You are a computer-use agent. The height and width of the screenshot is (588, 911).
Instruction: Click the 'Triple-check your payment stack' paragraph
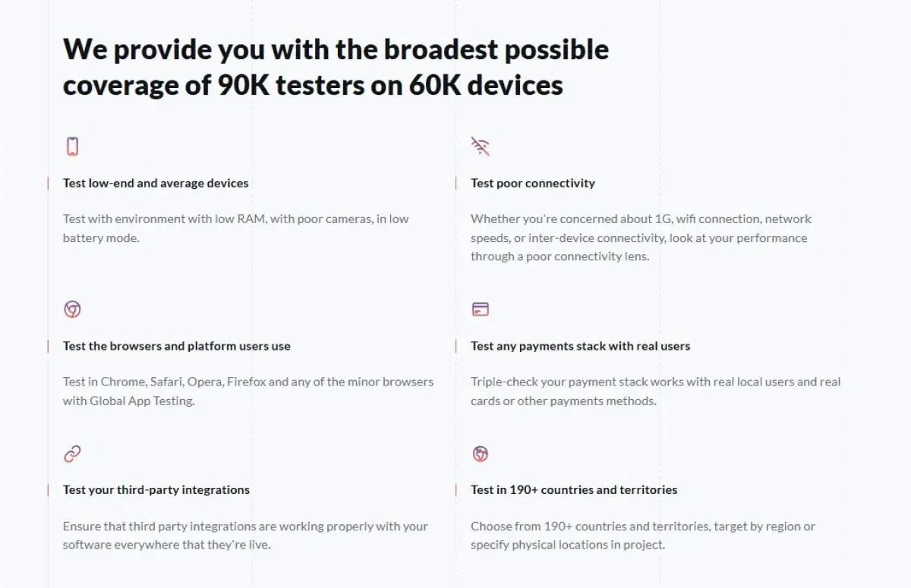655,391
